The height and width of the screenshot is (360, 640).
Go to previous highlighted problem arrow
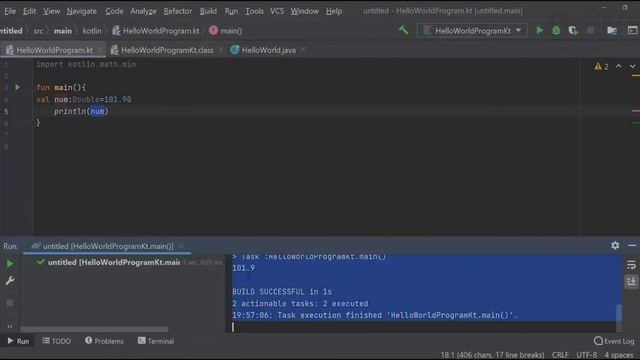point(619,67)
